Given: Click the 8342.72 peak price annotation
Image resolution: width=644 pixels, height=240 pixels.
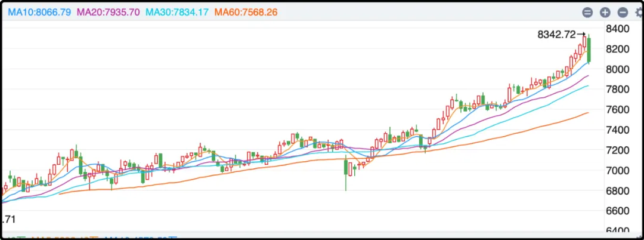Looking at the screenshot, I should [x=556, y=35].
